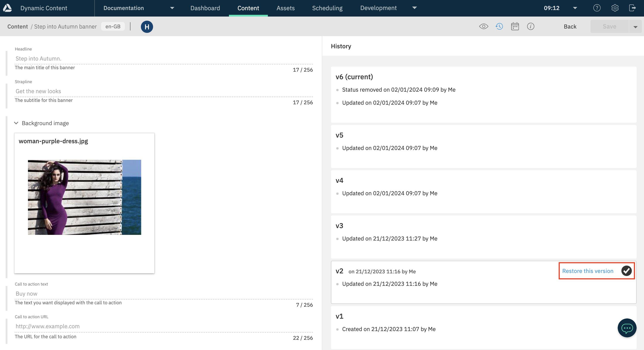Select the Assets tab
Image resolution: width=644 pixels, height=350 pixels.
point(285,8)
